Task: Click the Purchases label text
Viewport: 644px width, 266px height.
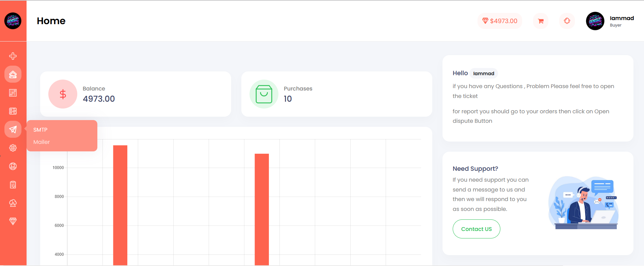Action: click(298, 88)
